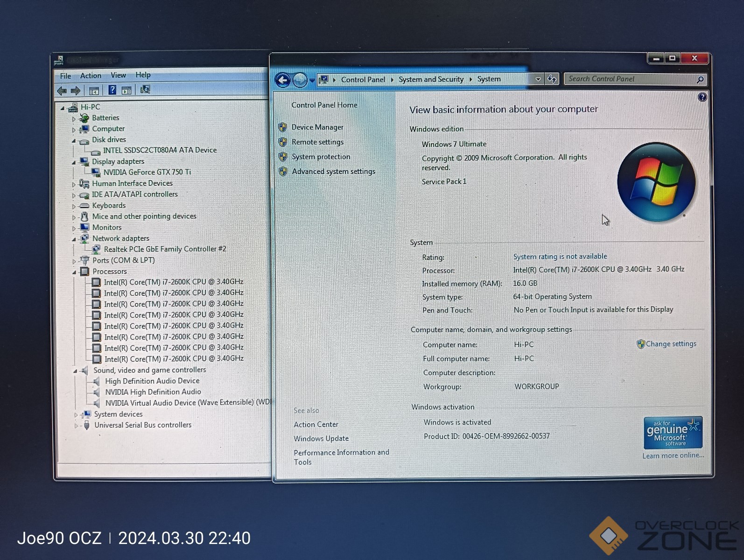Click the 'Windows 7 Ultimate' edition text

[x=454, y=144]
